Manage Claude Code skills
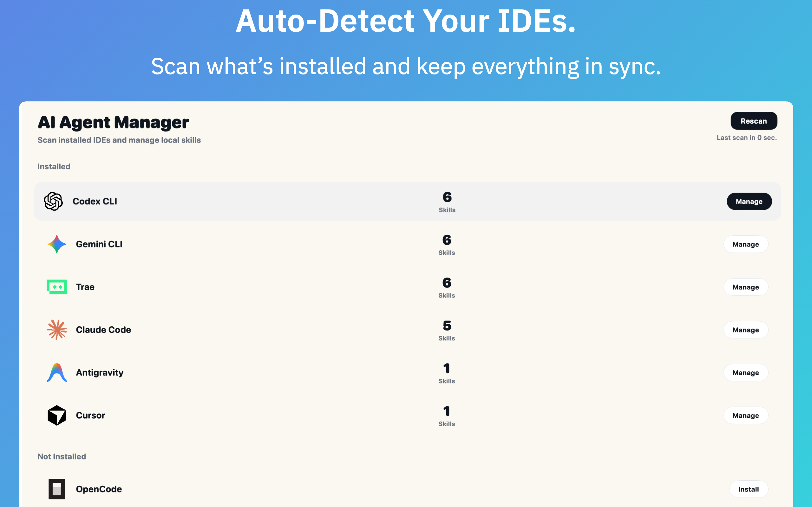 [x=746, y=330]
